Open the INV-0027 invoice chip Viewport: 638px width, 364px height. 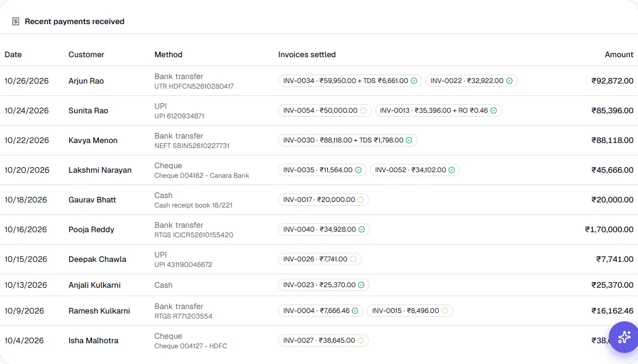coord(323,340)
